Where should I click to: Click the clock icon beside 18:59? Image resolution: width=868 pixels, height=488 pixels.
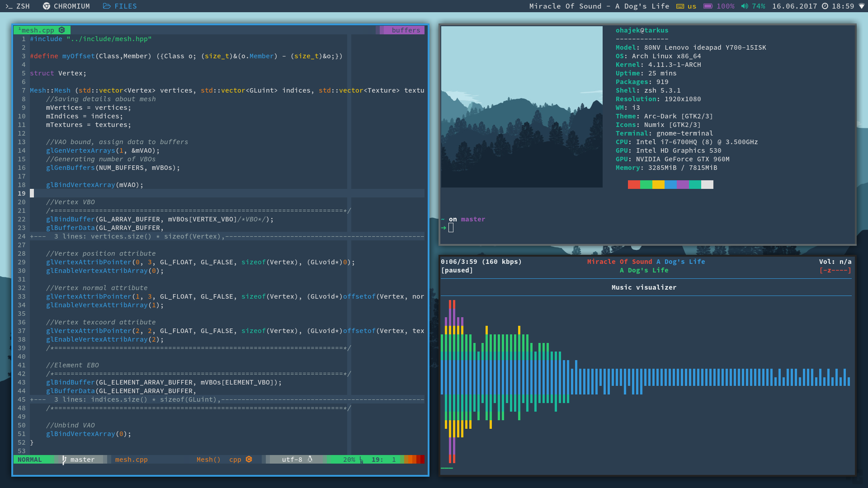pyautogui.click(x=825, y=6)
